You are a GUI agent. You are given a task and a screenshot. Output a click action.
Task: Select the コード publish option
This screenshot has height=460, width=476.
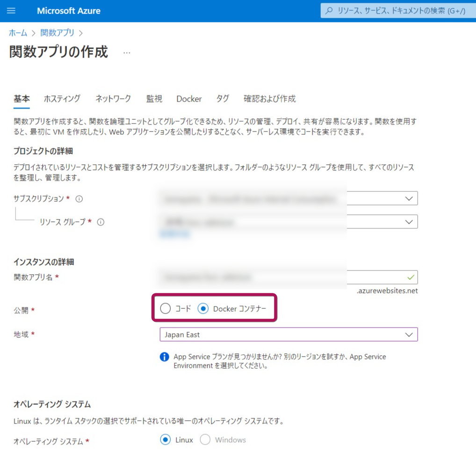pyautogui.click(x=165, y=308)
